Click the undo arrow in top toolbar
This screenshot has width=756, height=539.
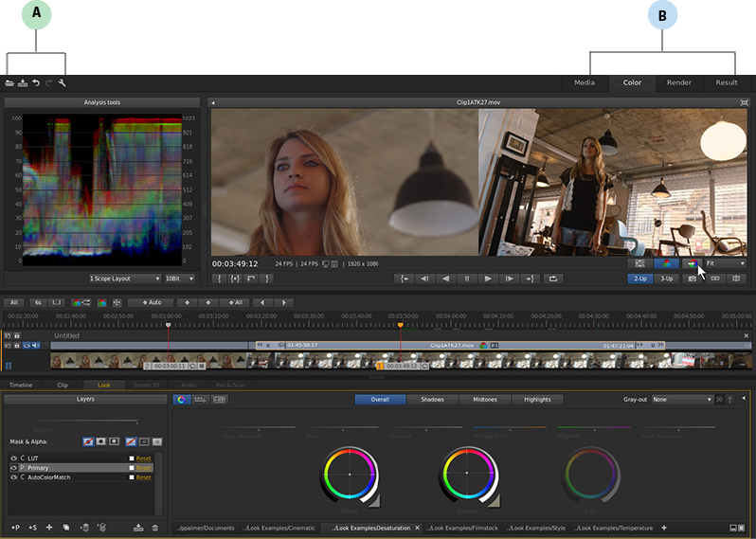pyautogui.click(x=36, y=83)
